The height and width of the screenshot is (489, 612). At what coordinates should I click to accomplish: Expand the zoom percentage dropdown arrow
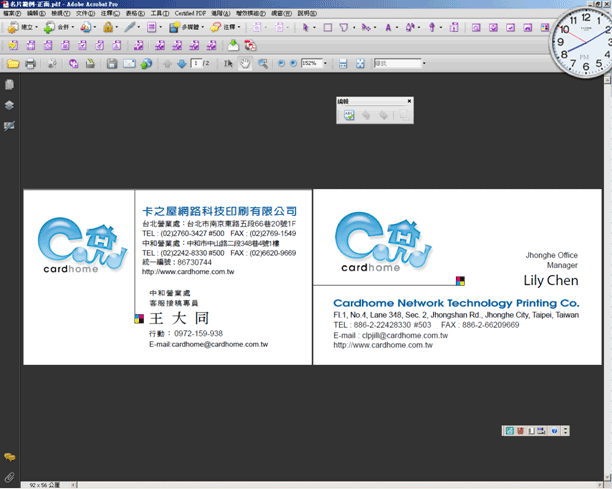coord(325,63)
